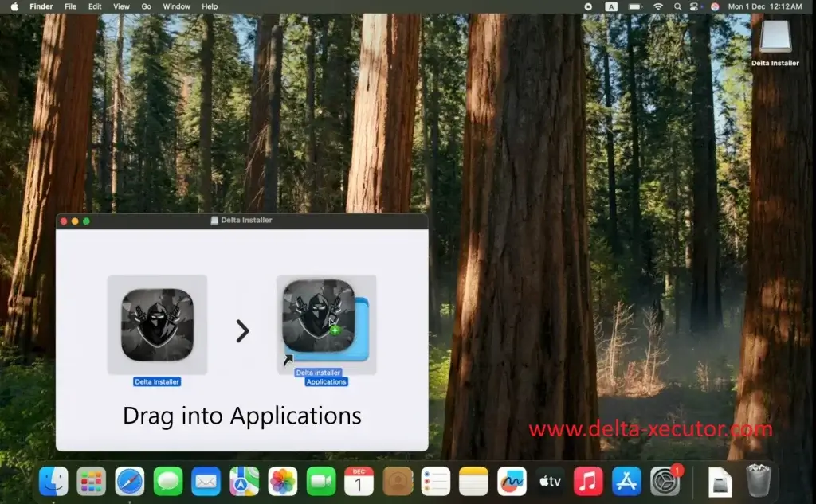The width and height of the screenshot is (816, 504).
Task: Open Launchpad in the Dock
Action: 92,481
